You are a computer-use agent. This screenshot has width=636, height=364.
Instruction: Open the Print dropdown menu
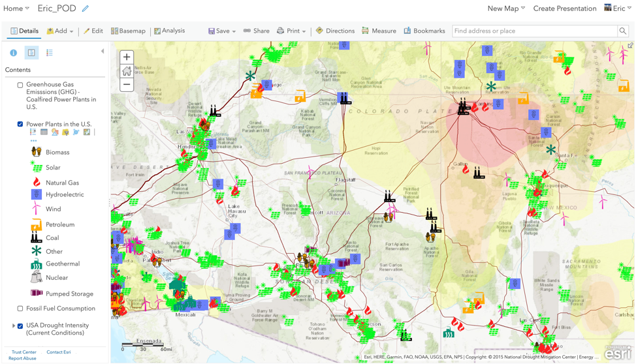coord(291,31)
